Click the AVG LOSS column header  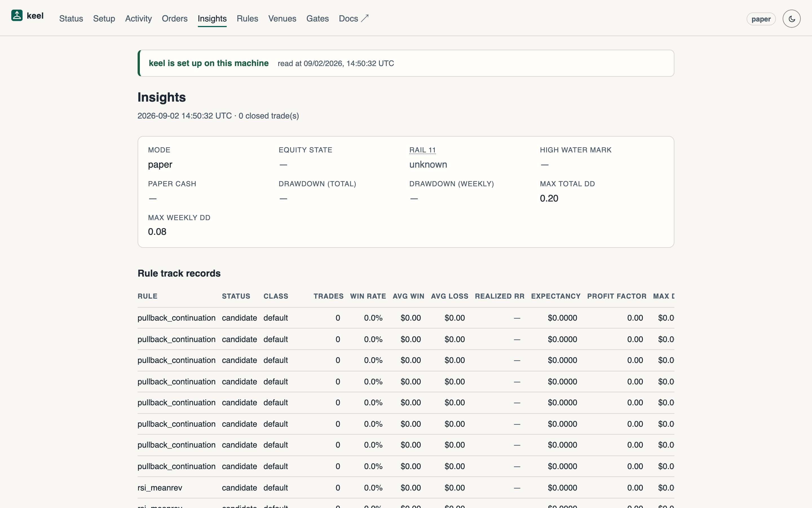click(x=450, y=296)
